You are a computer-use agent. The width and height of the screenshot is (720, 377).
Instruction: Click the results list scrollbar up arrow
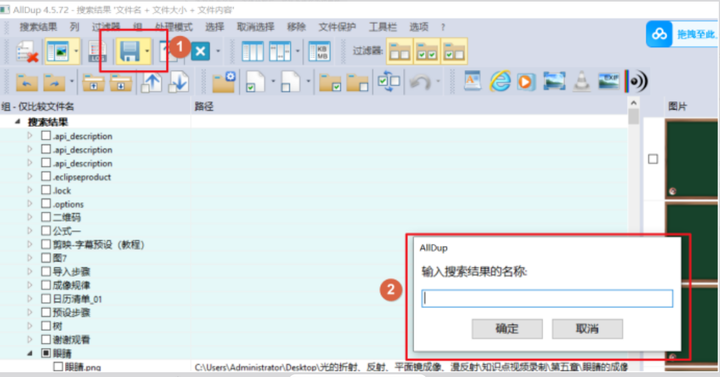[x=634, y=103]
